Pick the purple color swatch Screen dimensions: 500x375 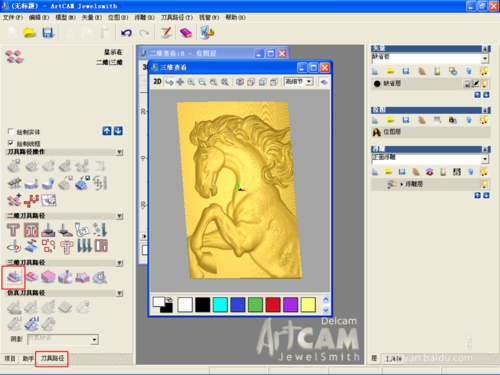[290, 305]
